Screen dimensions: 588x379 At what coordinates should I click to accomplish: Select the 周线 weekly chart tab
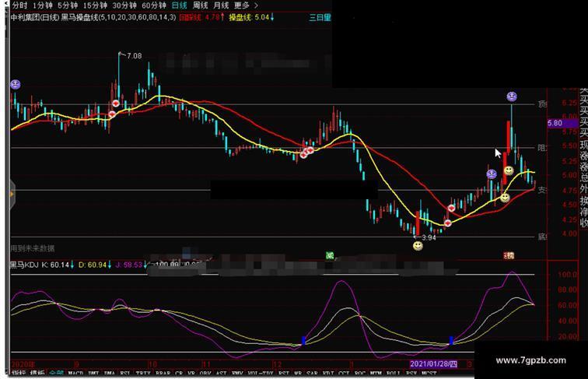(200, 5)
